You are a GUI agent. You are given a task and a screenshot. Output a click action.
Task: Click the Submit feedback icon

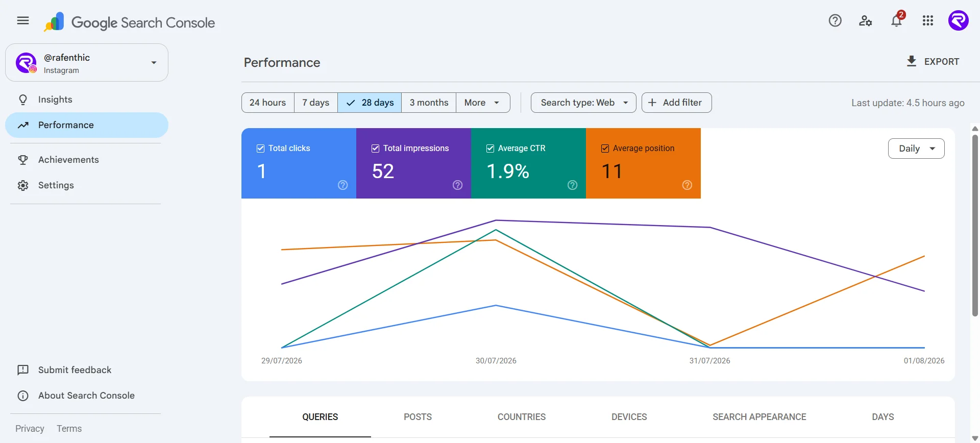23,370
